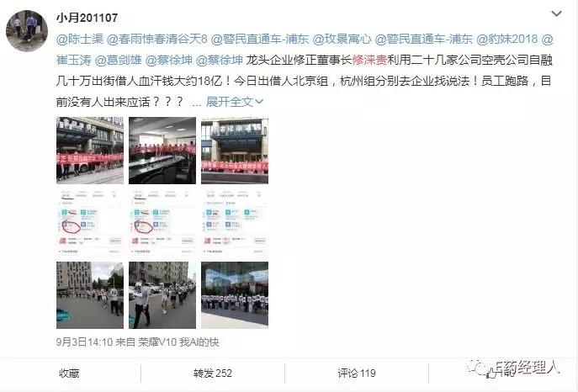Open the office interior banner photo
The width and height of the screenshot is (578, 392).
[x=162, y=151]
